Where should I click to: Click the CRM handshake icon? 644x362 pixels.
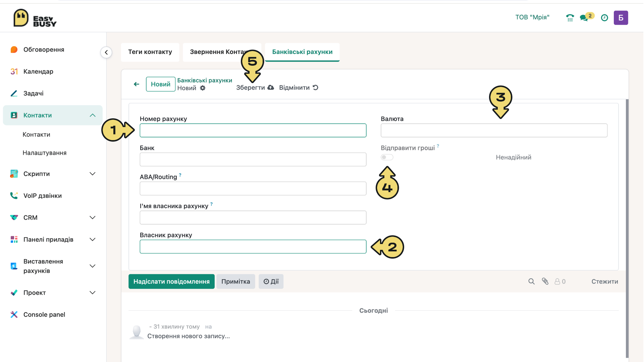[x=14, y=218]
